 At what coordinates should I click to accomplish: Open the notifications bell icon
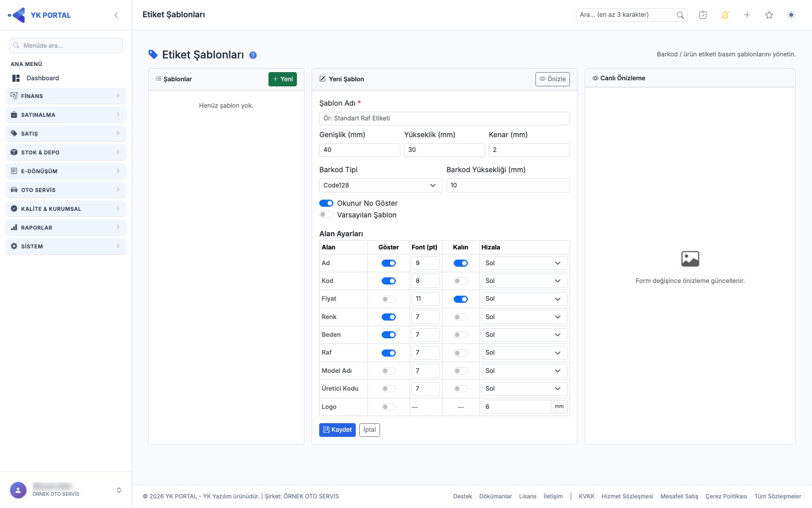[x=725, y=15]
